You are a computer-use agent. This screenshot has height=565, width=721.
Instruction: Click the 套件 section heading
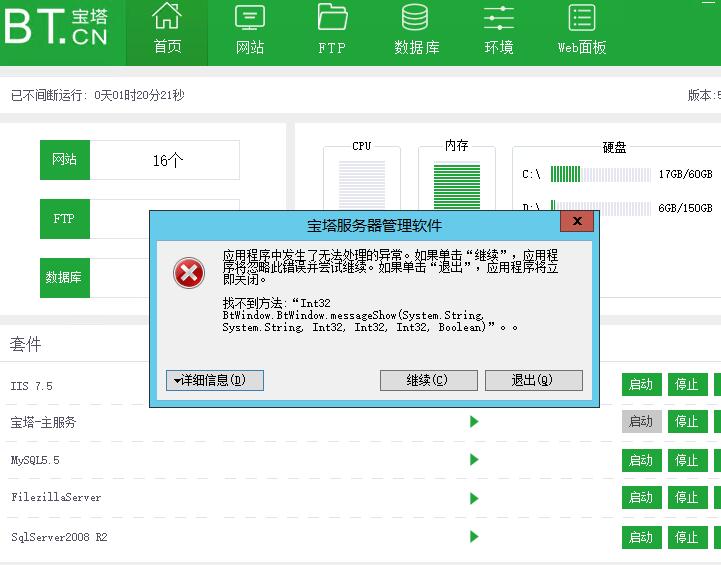click(x=26, y=344)
